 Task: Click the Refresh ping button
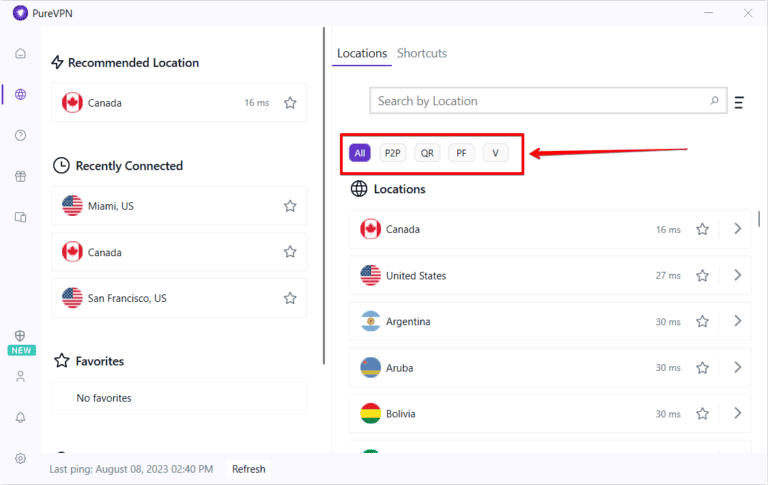(249, 469)
